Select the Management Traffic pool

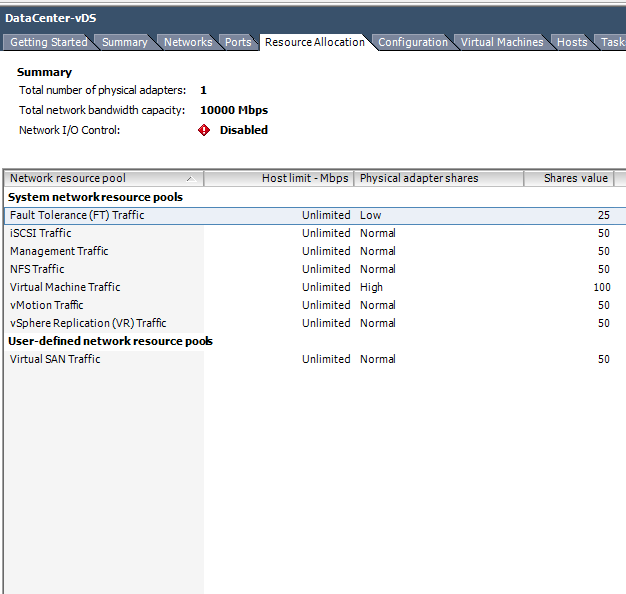(59, 251)
